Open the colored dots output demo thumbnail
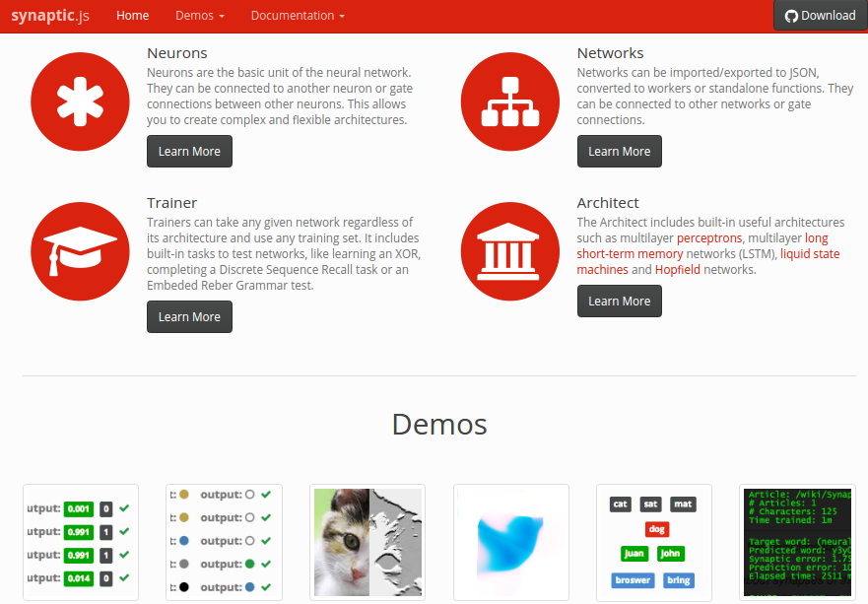868x604 pixels. coord(225,543)
